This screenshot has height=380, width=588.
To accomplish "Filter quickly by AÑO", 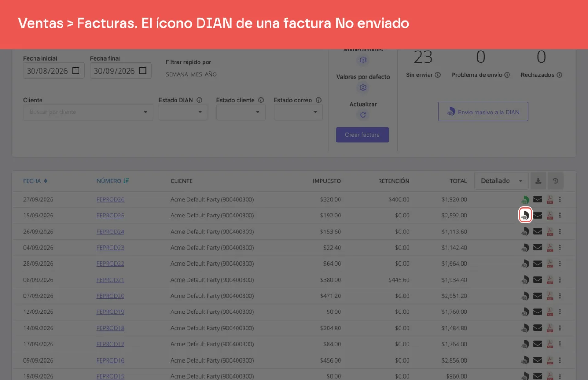I will coord(211,74).
